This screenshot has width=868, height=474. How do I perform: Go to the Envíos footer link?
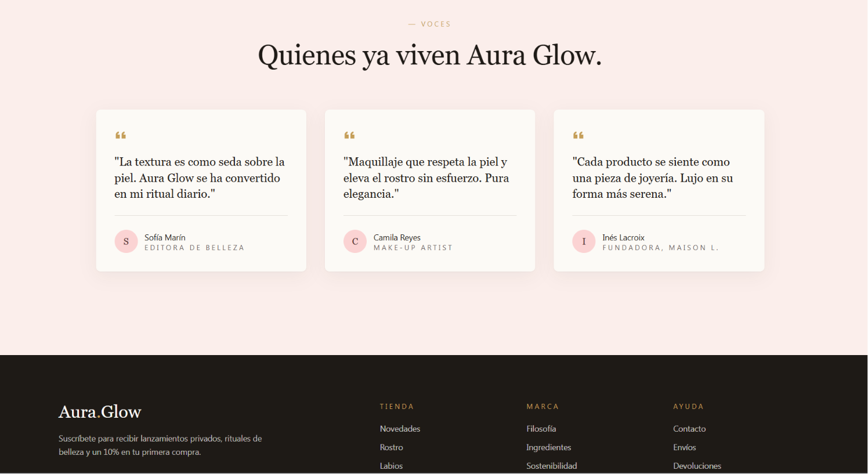point(685,447)
